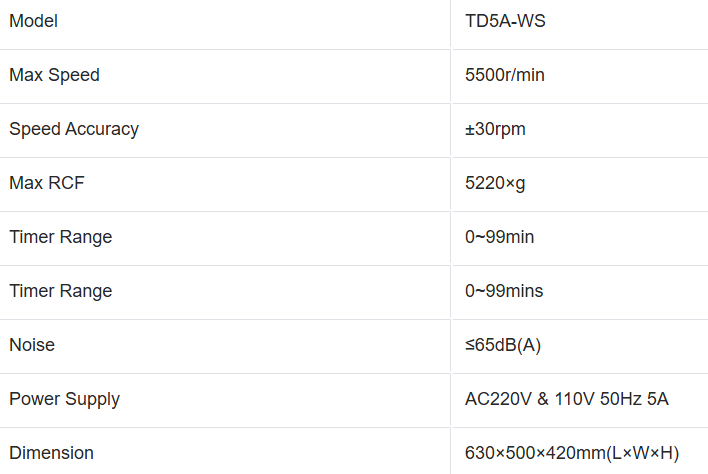Screen dimensions: 708x474
Task: Select the 5500r/min speed value
Action: click(x=505, y=75)
